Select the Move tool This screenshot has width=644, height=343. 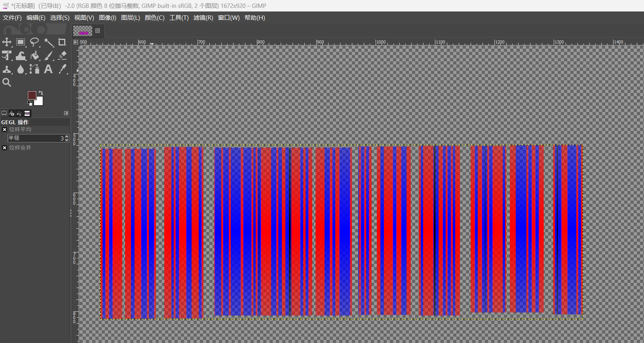coord(7,42)
